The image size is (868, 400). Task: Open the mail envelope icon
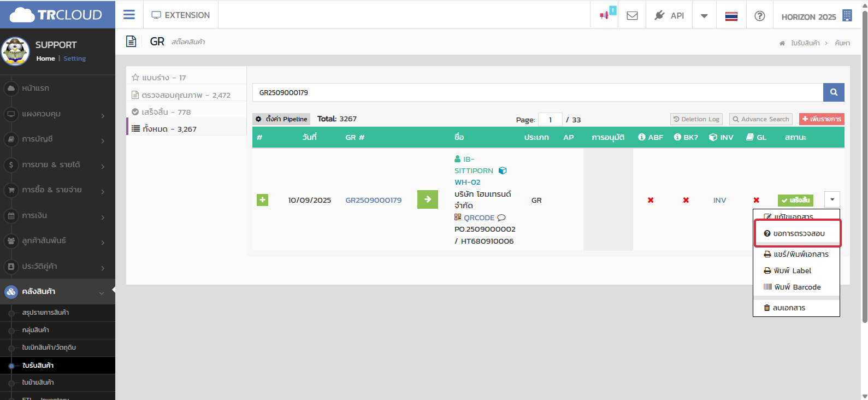[x=632, y=15]
